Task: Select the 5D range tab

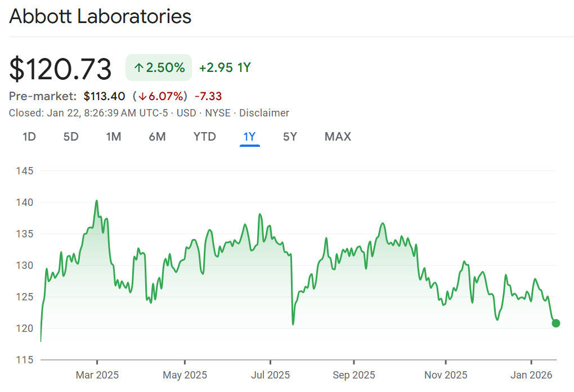Action: (71, 137)
